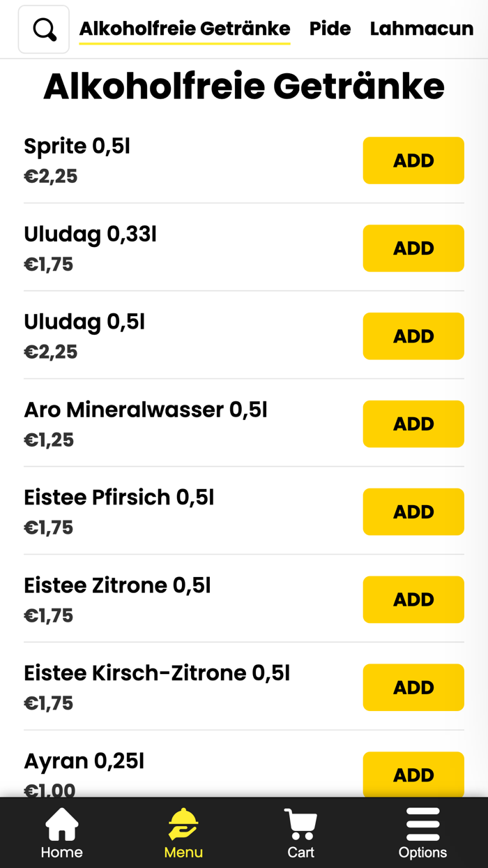The image size is (488, 868).
Task: Add Uludag 0,5l to cart
Action: pyautogui.click(x=413, y=336)
